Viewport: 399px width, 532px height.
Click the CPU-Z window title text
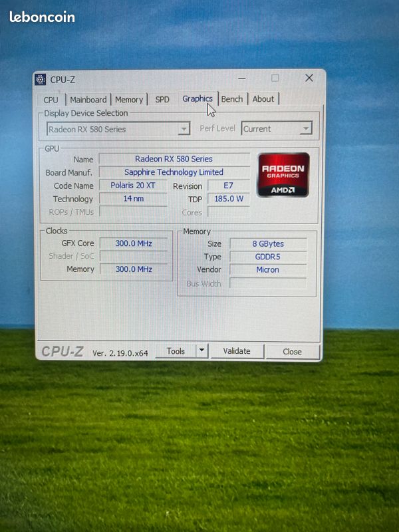point(63,80)
